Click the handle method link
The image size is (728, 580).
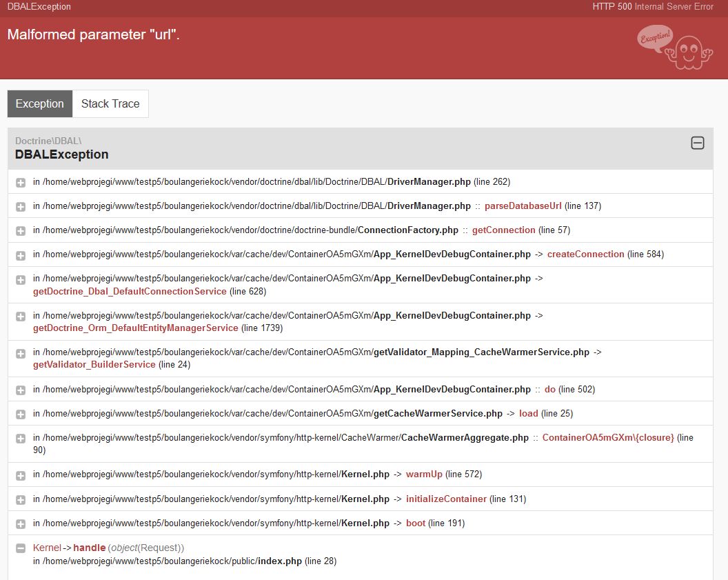90,548
